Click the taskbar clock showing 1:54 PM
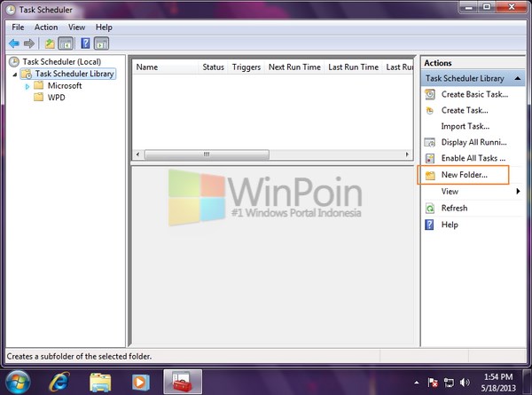The height and width of the screenshot is (395, 532). pos(498,383)
